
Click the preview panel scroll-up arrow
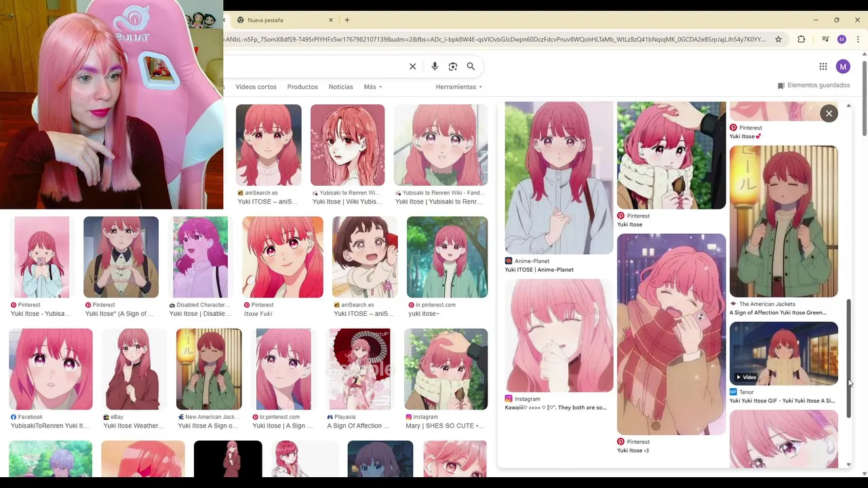click(848, 106)
